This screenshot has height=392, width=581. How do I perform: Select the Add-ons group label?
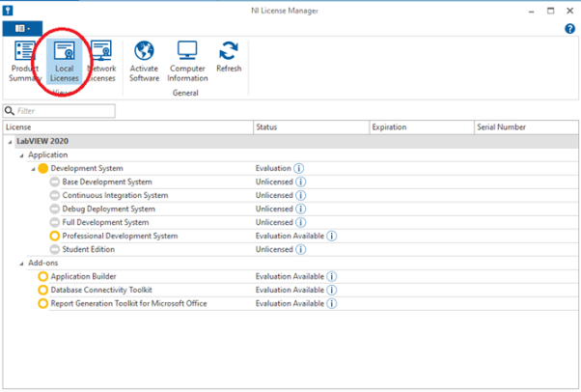point(43,263)
